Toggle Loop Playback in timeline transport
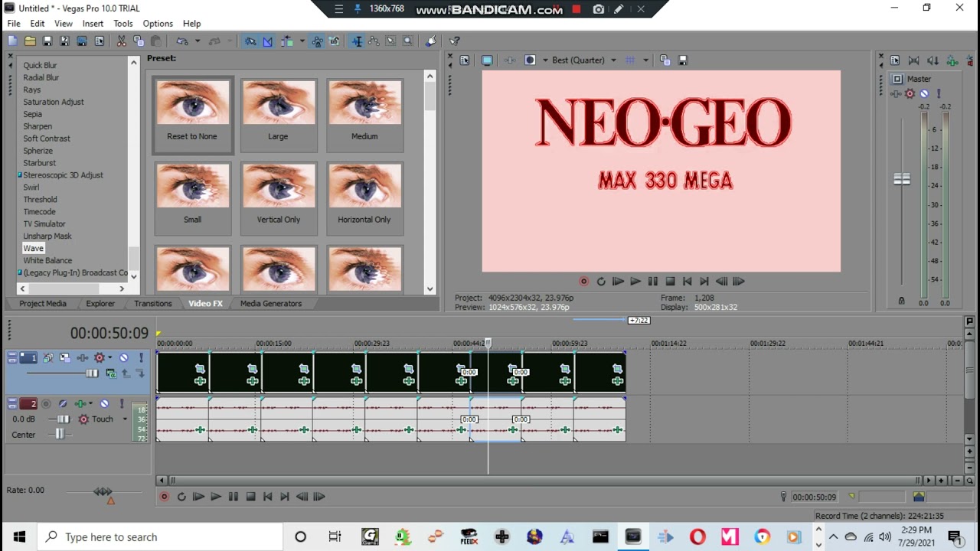 click(x=181, y=497)
